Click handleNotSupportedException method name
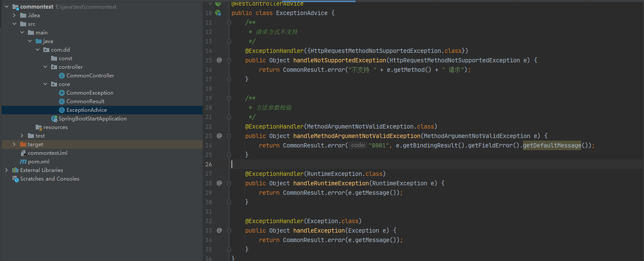 [340, 60]
